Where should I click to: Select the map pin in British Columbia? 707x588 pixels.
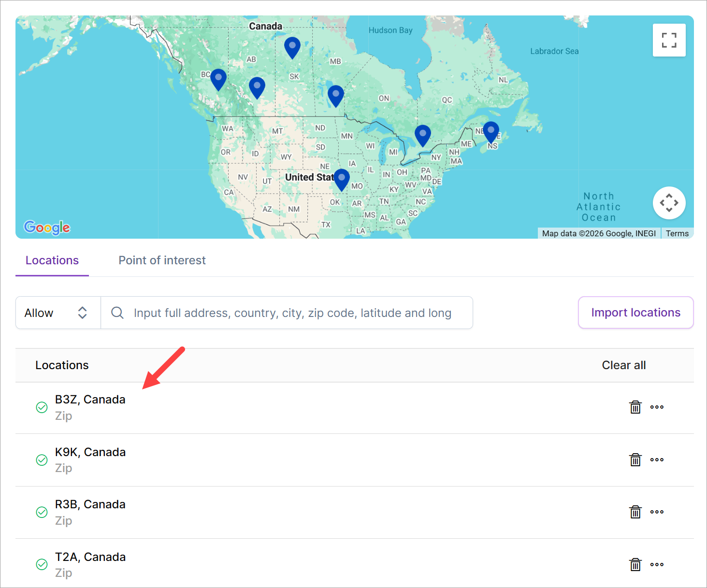pyautogui.click(x=218, y=79)
